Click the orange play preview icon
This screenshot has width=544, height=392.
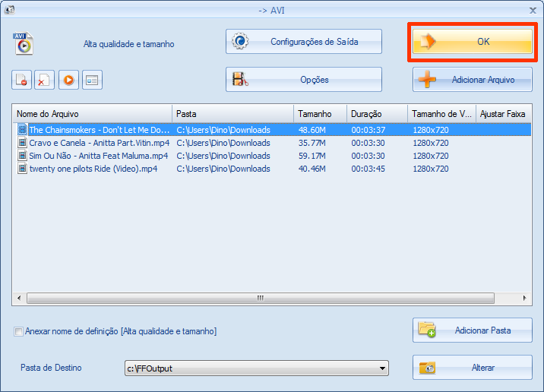point(68,80)
